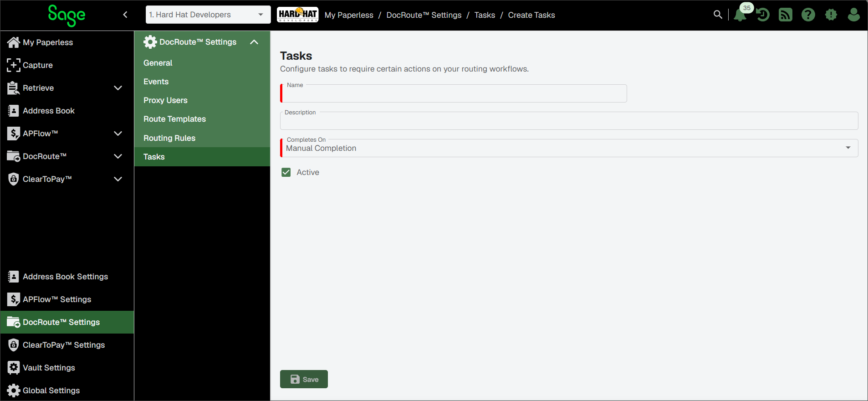868x401 pixels.
Task: Click the Save button
Action: [304, 379]
